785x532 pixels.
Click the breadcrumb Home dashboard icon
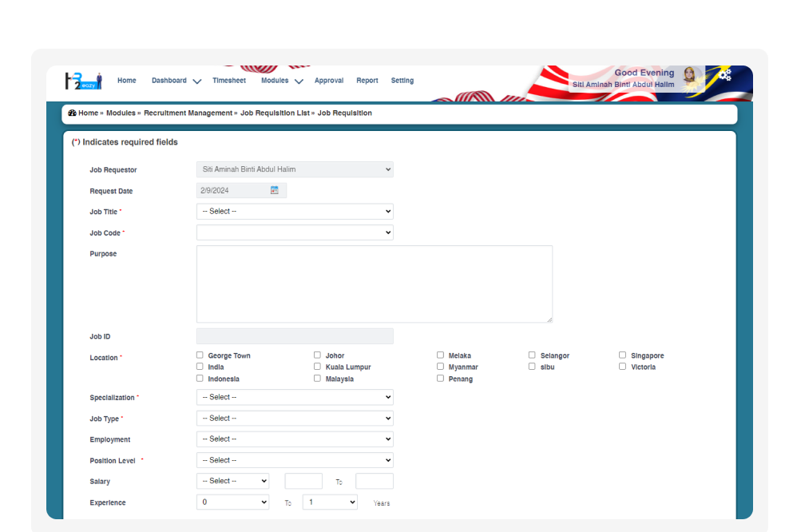point(72,113)
